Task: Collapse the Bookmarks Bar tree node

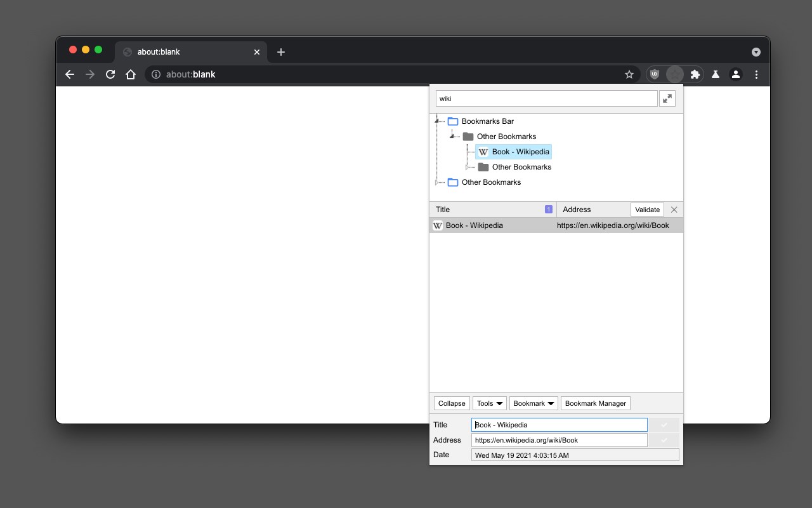Action: (437, 121)
